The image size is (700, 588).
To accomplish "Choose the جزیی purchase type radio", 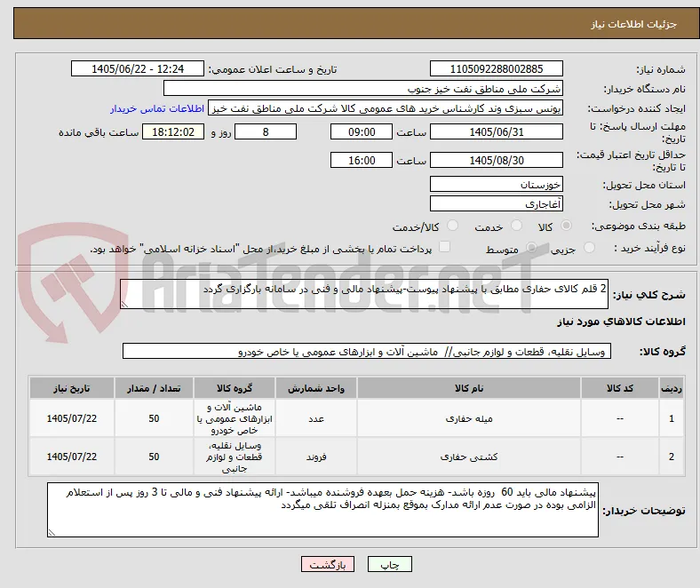I will coord(589,248).
